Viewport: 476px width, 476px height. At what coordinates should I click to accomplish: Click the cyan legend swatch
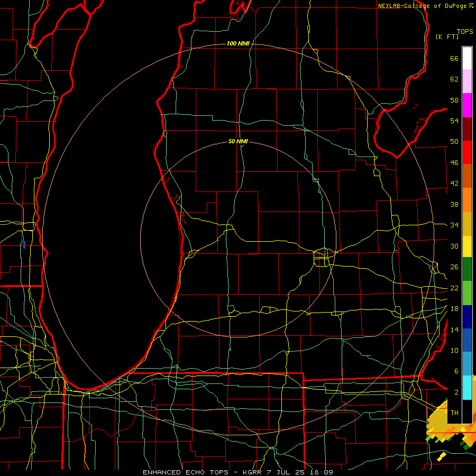pos(467,388)
